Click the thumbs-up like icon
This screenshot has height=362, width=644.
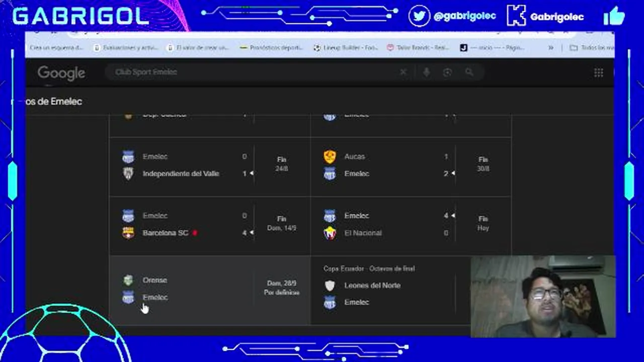(614, 16)
